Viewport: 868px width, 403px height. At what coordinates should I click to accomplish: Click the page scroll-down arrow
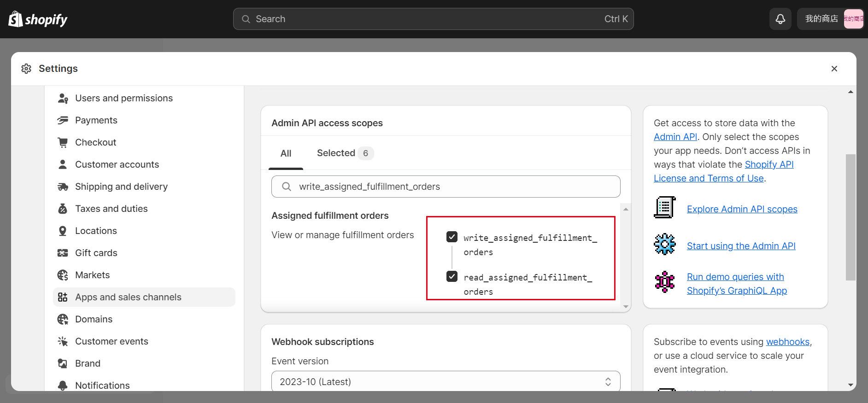click(x=850, y=385)
